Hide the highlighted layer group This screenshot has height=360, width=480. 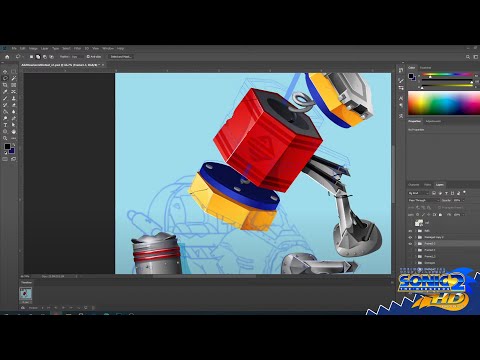[x=410, y=244]
